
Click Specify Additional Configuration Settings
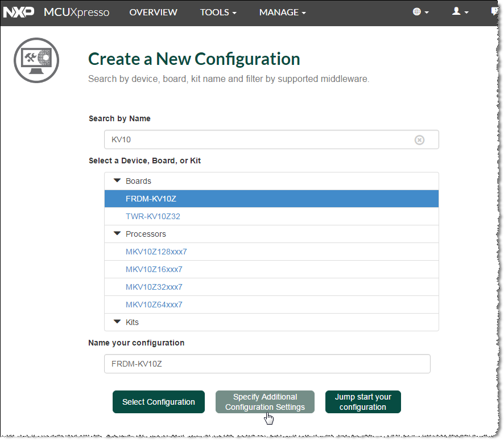(265, 402)
